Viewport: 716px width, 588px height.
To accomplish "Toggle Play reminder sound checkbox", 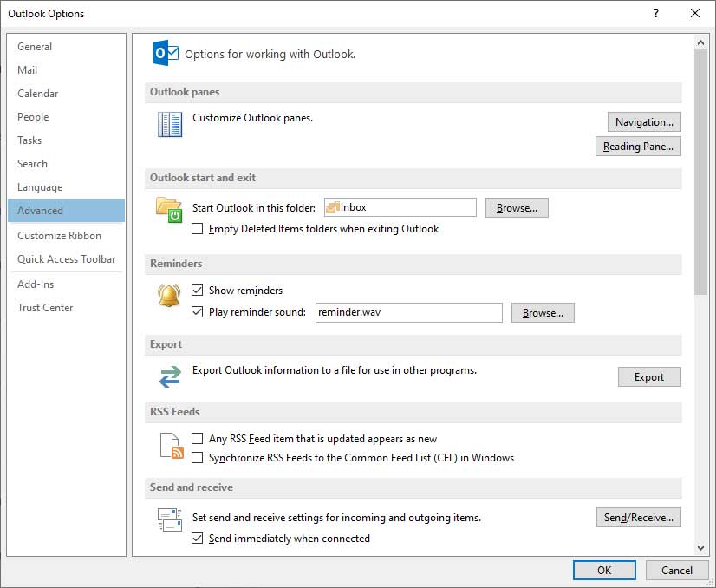I will [x=198, y=312].
